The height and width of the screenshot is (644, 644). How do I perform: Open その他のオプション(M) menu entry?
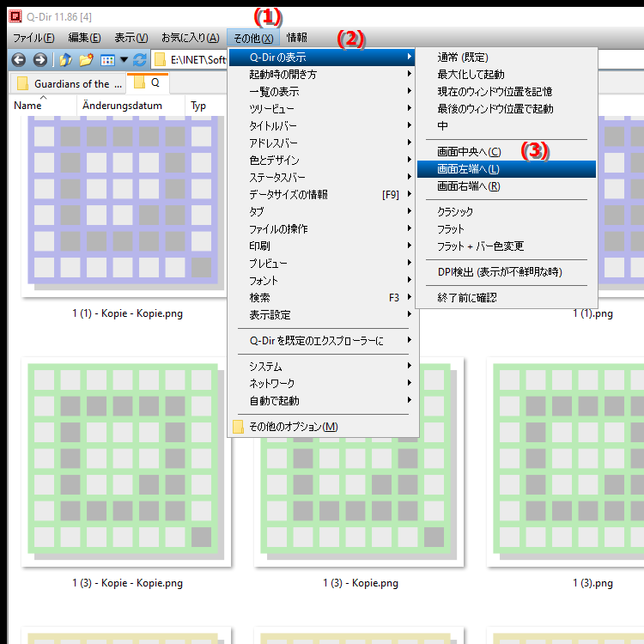(x=322, y=427)
